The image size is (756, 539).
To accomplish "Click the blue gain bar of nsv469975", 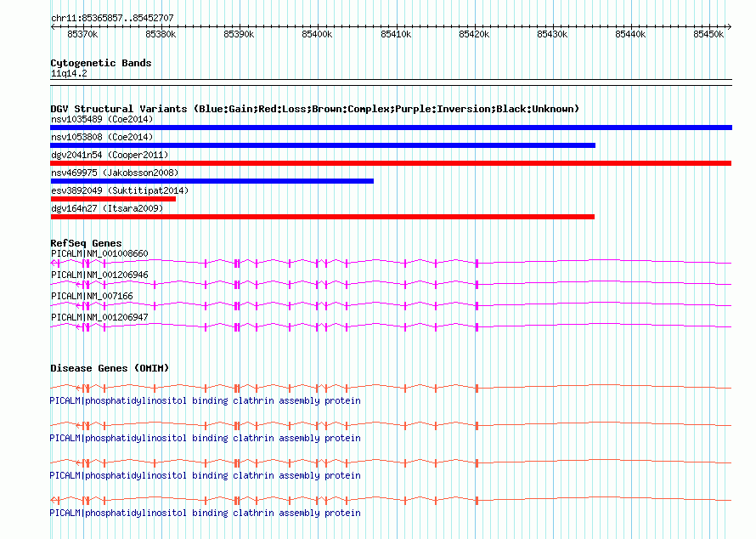I will 212,181.
